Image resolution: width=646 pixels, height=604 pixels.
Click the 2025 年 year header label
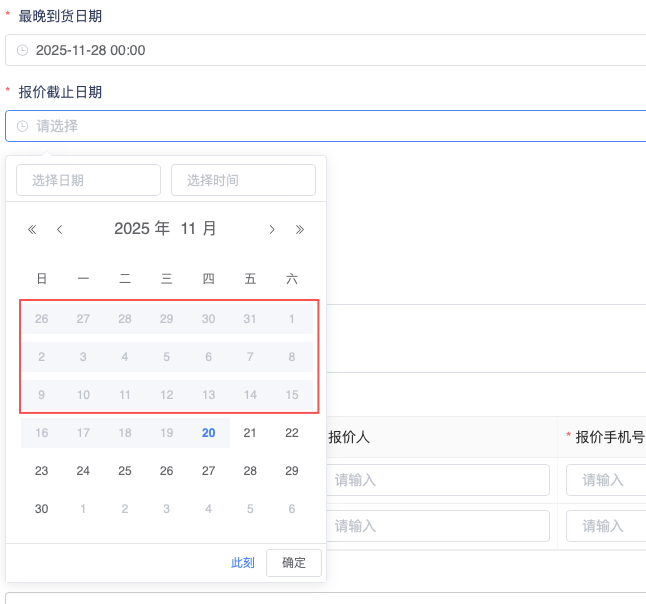141,228
